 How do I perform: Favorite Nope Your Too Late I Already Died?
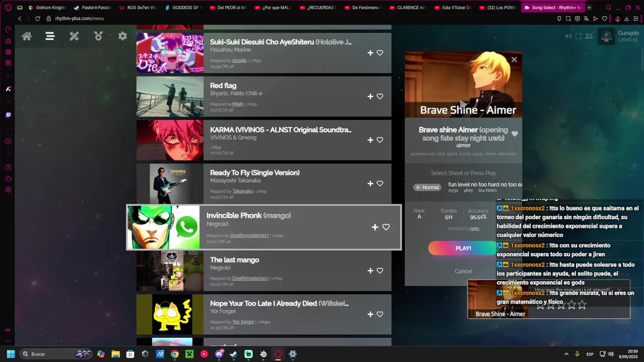[380, 314]
